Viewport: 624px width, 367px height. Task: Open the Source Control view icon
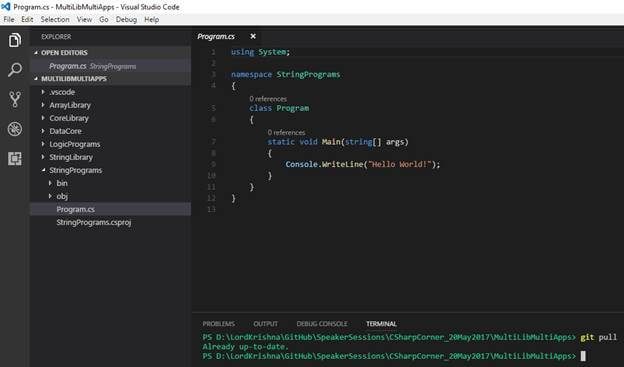click(15, 100)
